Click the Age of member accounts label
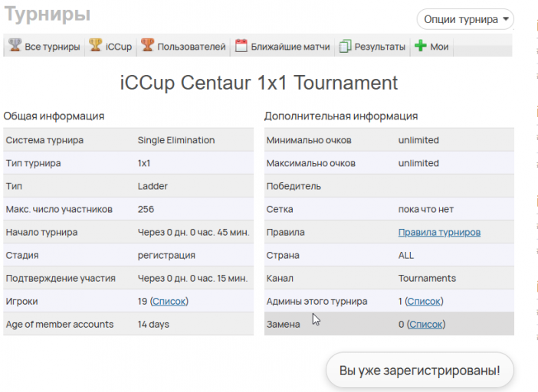 coord(60,324)
